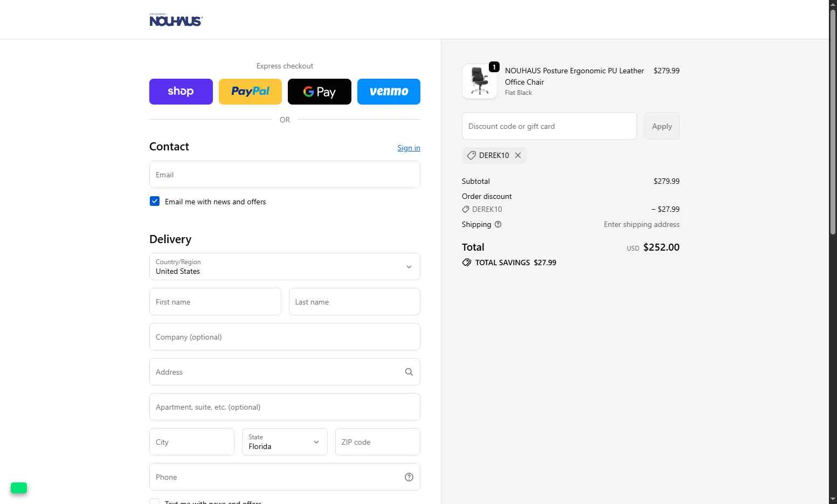The height and width of the screenshot is (504, 837).
Task: Click into the First name field
Action: tap(215, 301)
